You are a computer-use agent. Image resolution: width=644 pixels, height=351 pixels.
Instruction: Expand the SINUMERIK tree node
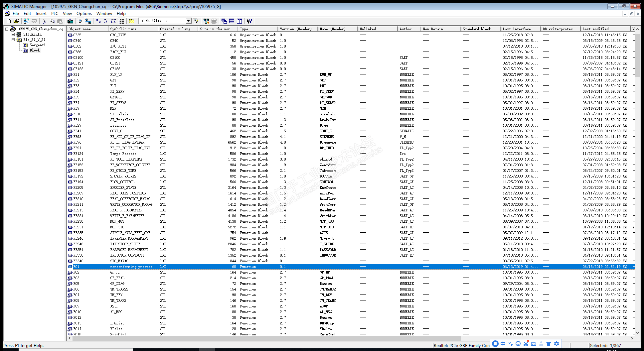pyautogui.click(x=13, y=34)
